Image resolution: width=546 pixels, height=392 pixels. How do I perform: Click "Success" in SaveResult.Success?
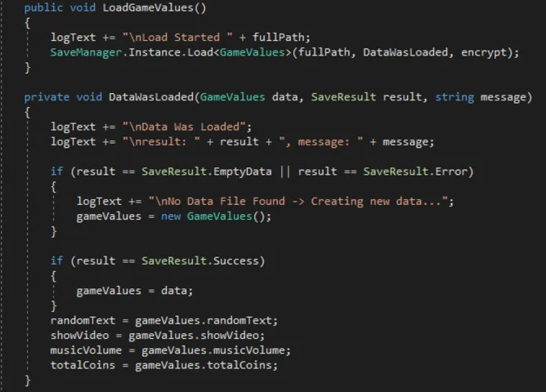(235, 261)
